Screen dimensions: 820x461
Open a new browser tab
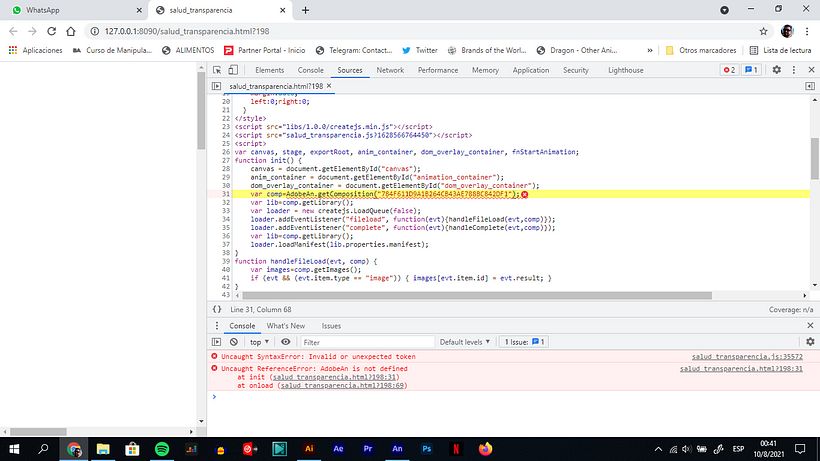click(305, 10)
